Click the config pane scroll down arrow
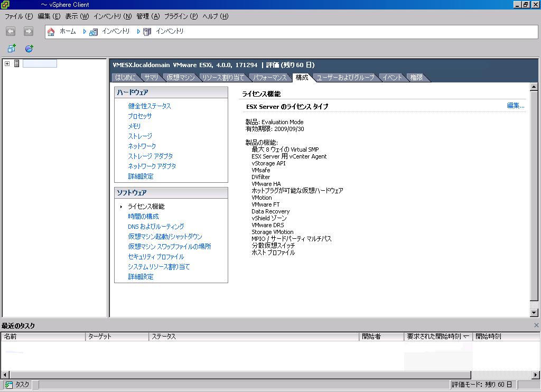This screenshot has height=392, width=541. 534,313
